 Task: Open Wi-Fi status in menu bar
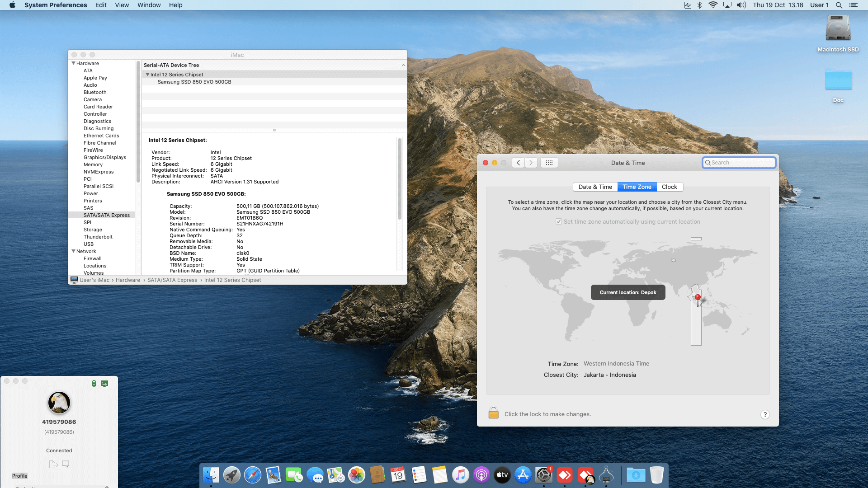(713, 5)
